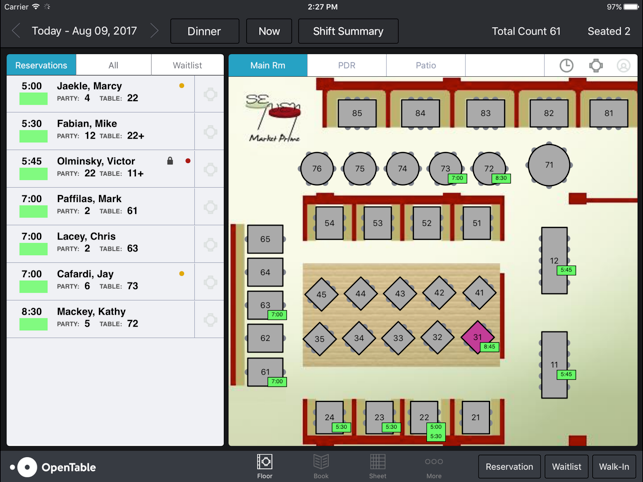
Task: Open the More options icon
Action: [x=434, y=466]
